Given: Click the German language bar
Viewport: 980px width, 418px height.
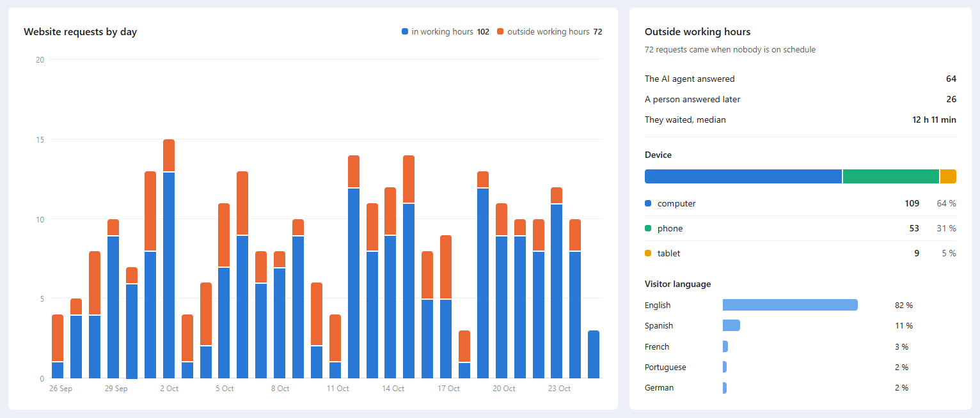Looking at the screenshot, I should [x=725, y=387].
